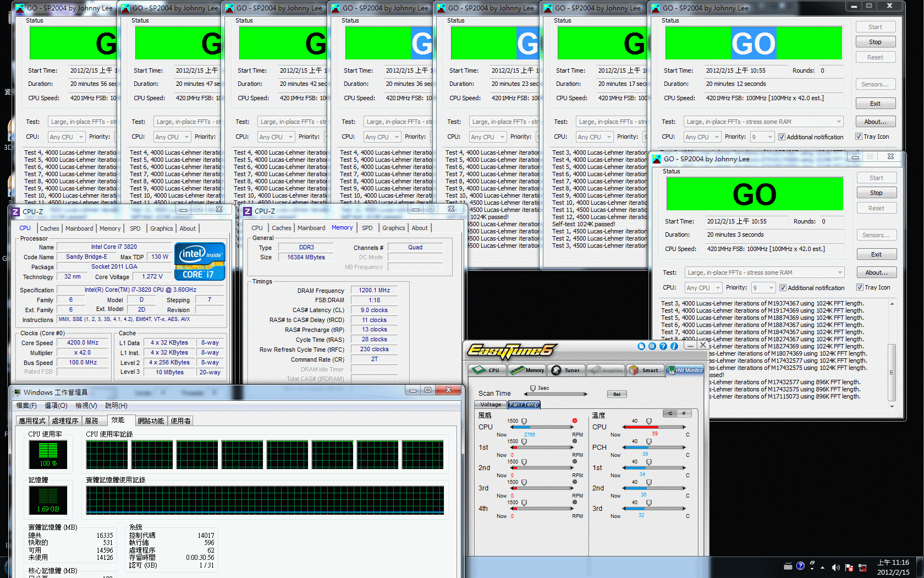Toggle Additional notification in the upper-right SP2004 window
This screenshot has height=578, width=924.
click(810, 137)
